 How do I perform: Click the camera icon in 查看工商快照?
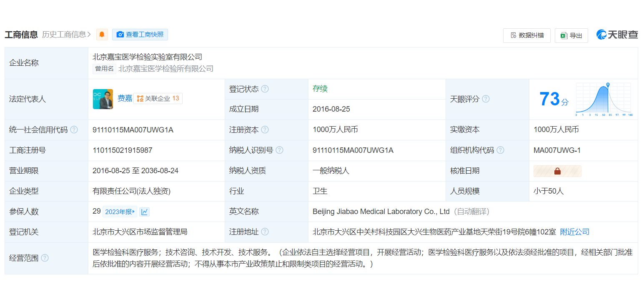click(x=120, y=35)
